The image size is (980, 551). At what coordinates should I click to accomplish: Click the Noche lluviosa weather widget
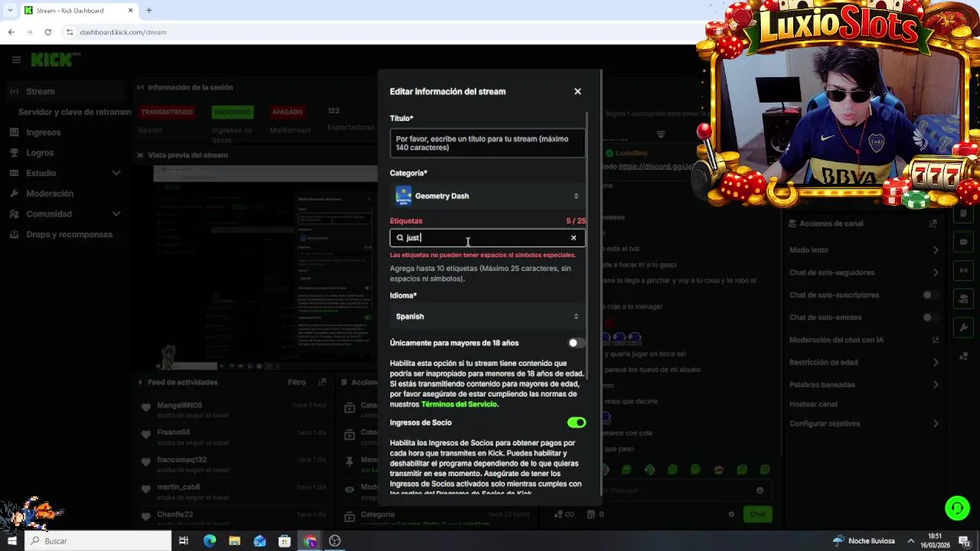click(864, 541)
